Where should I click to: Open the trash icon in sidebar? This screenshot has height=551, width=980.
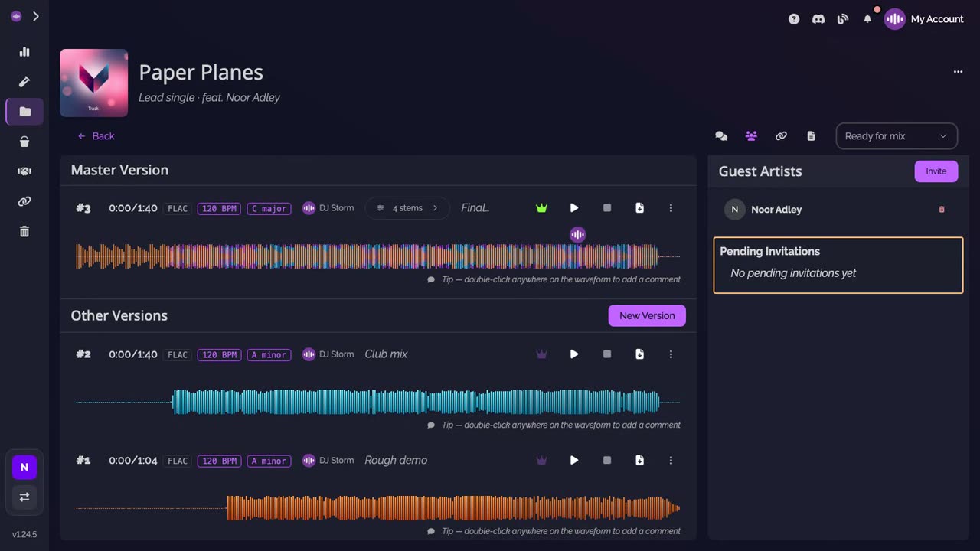24,231
